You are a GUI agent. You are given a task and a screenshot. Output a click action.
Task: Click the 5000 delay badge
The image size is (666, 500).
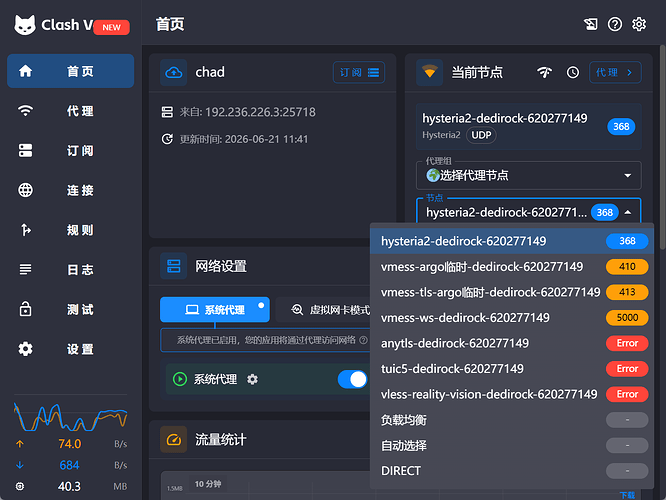point(627,318)
